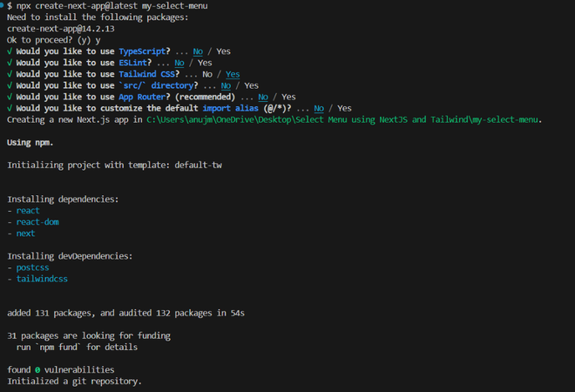Select underlined Yes for Tailwind CSS prompt
The image size is (575, 392).
tap(233, 74)
